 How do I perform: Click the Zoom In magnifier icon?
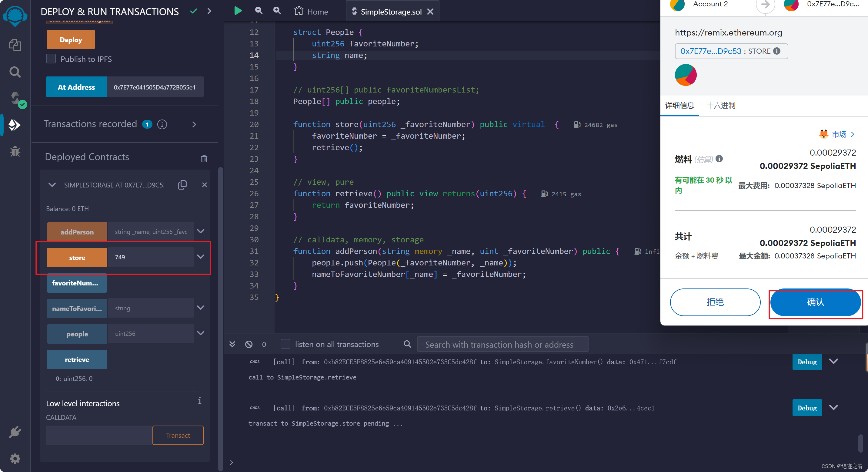tap(277, 10)
